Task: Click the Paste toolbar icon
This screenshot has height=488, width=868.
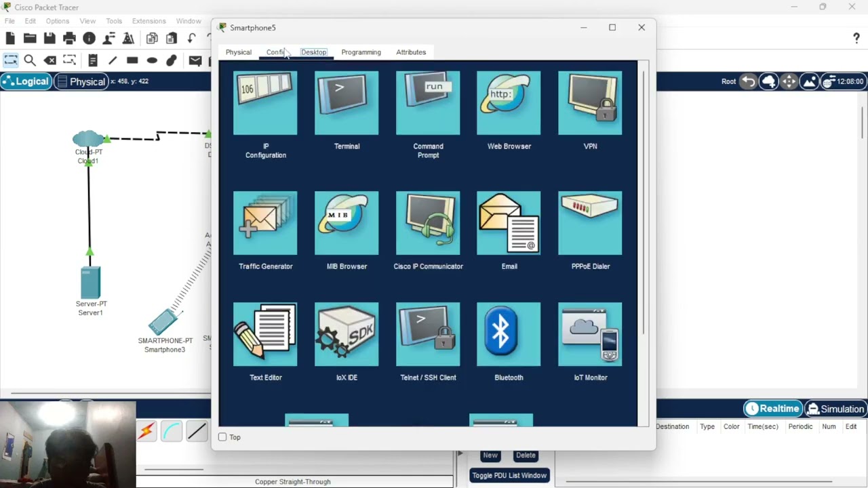Action: 172,39
